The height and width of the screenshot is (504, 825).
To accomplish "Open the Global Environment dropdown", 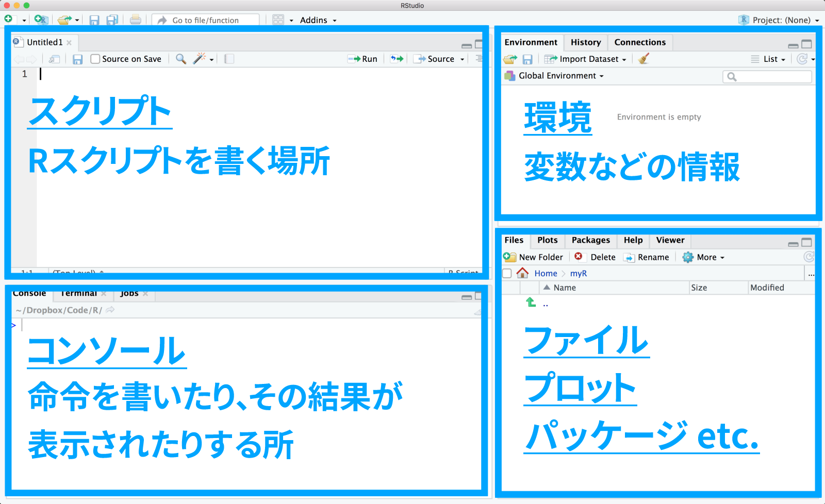I will coord(554,76).
